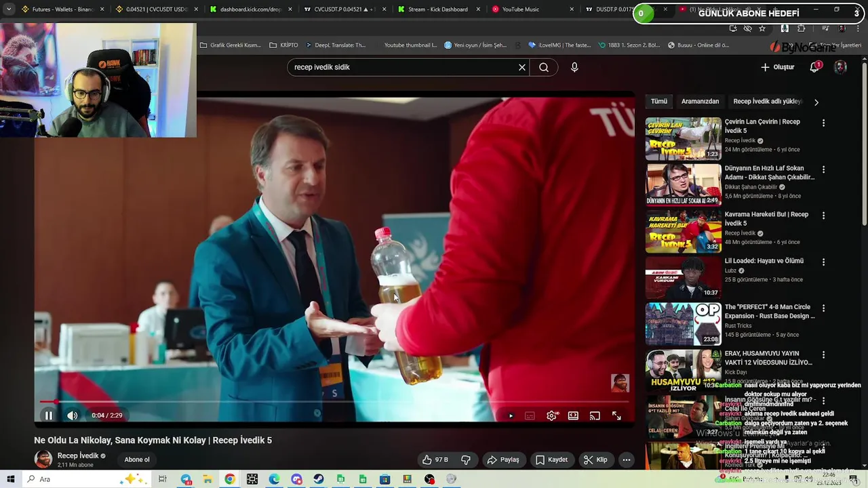Open the Rust 'PERFECT 4-8 Man Circle' video thumbnail

(683, 323)
